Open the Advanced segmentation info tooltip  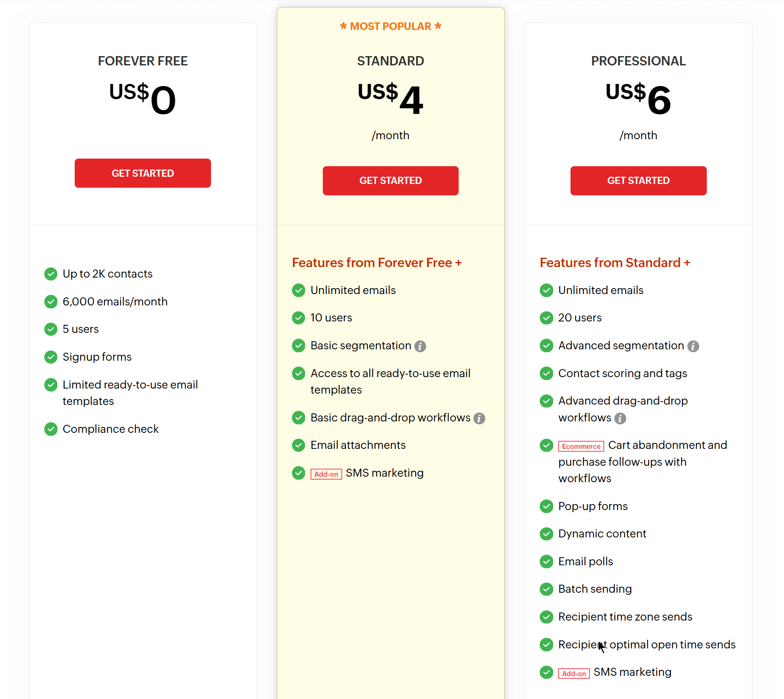click(x=694, y=345)
